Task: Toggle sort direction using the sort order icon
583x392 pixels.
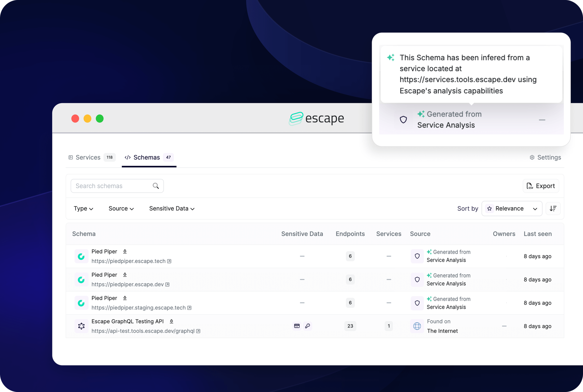Action: (553, 208)
